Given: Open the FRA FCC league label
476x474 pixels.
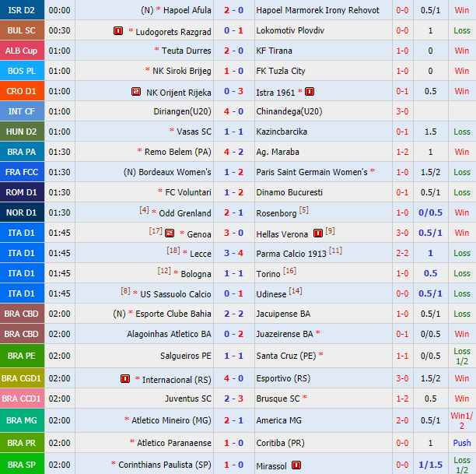Looking at the screenshot, I should 22,172.
